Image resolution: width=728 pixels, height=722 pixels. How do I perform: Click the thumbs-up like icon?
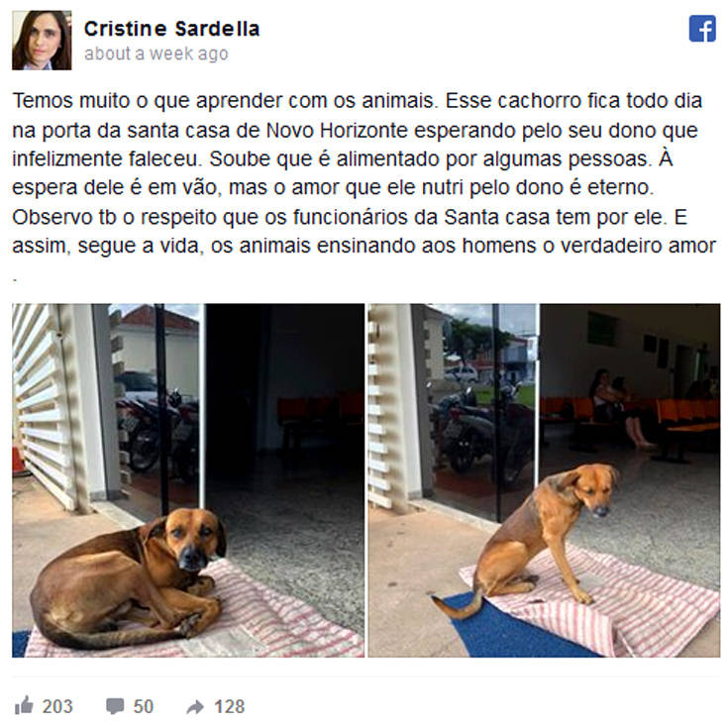coord(24,706)
